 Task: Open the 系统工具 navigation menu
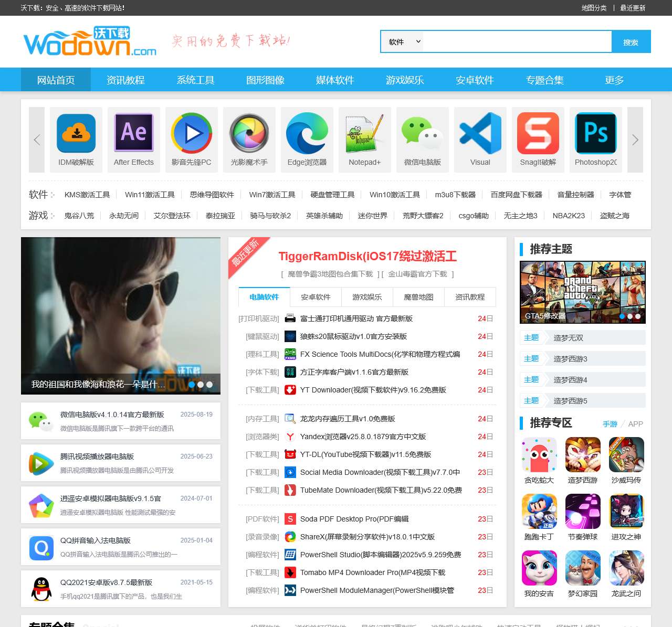coord(195,80)
